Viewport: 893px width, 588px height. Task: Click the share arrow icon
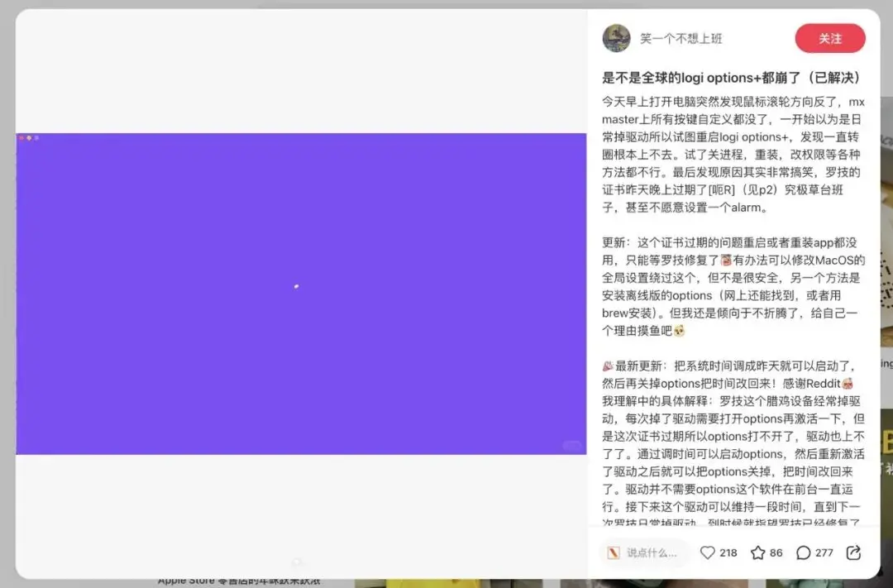[x=852, y=552]
